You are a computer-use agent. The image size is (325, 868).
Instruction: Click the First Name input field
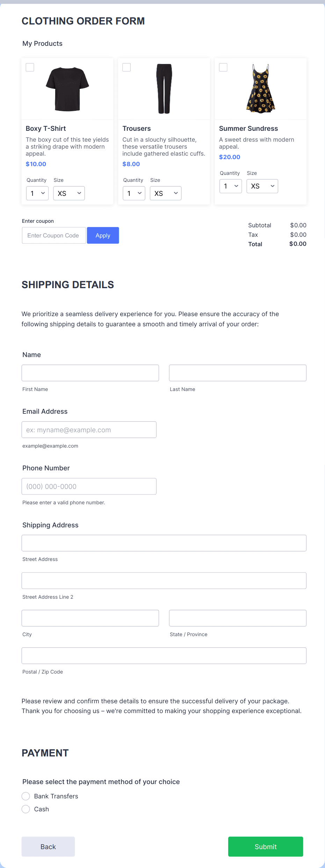tap(90, 373)
